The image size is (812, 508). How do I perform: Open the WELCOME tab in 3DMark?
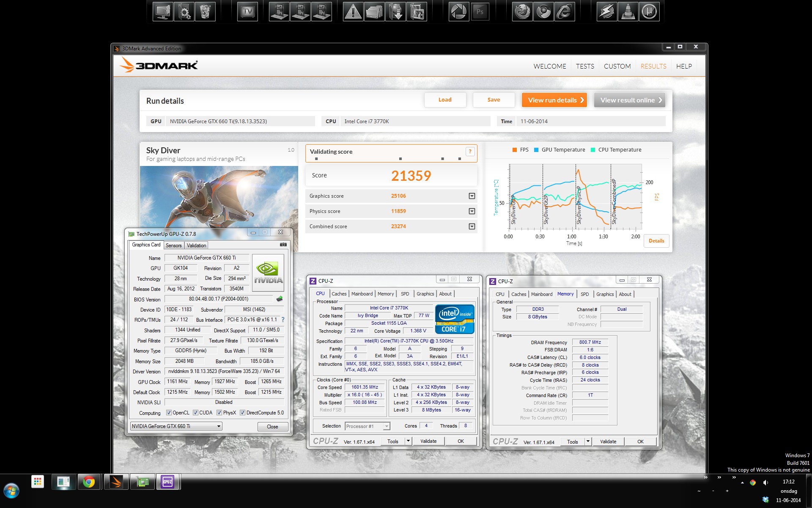point(550,66)
